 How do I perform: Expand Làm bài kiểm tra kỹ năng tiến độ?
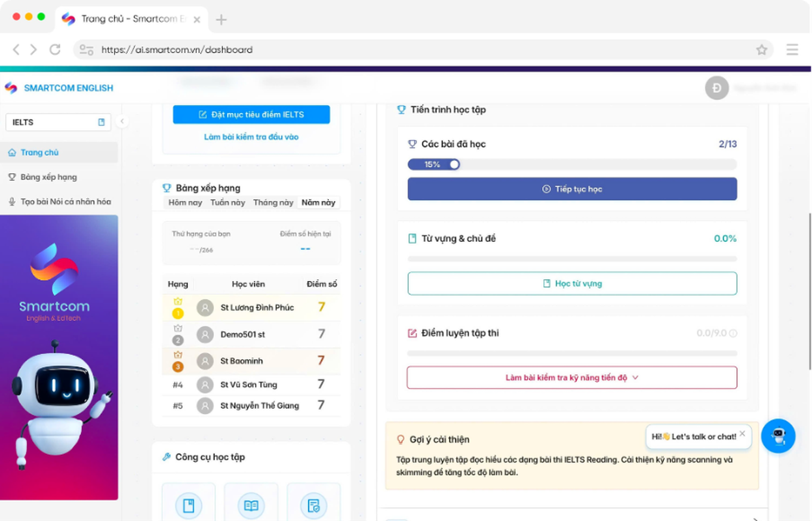pos(571,378)
